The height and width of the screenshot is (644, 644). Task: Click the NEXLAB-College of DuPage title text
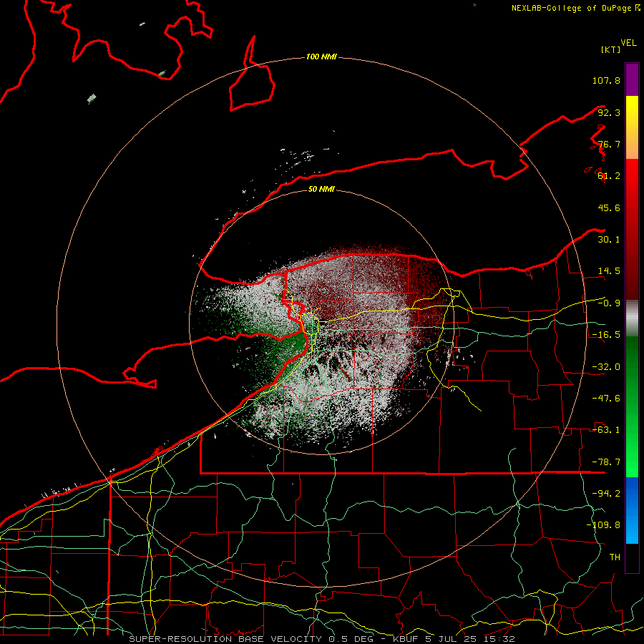pyautogui.click(x=575, y=8)
